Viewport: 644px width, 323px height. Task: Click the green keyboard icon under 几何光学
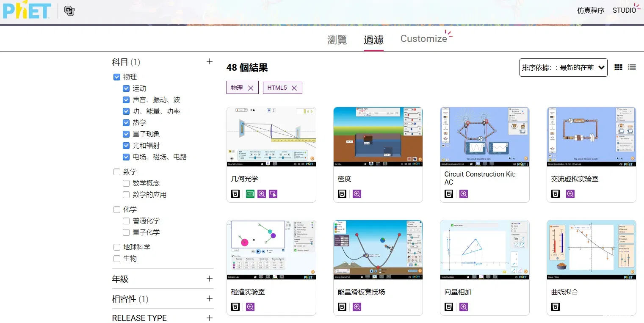pos(250,194)
